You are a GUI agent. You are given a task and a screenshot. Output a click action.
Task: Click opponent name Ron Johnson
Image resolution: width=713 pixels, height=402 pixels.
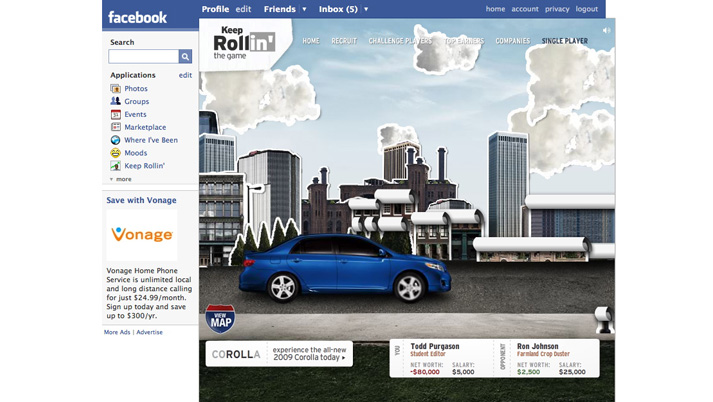[537, 346]
